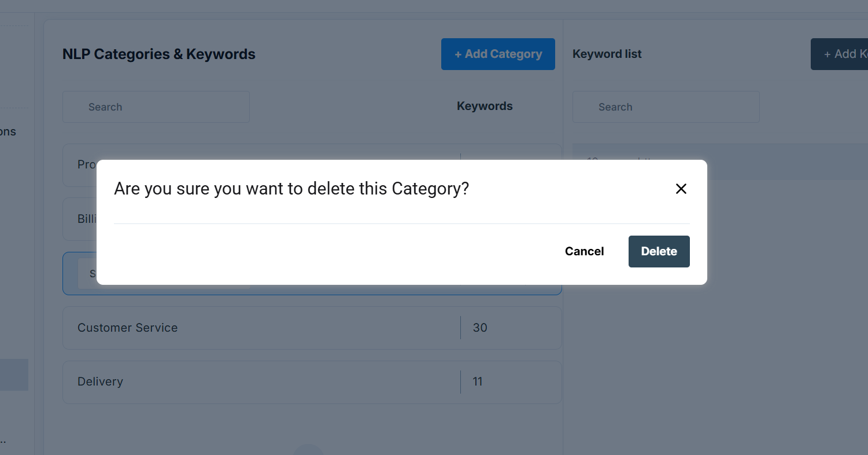Select the Customer Service category row
Image resolution: width=868 pixels, height=455 pixels.
[260, 328]
